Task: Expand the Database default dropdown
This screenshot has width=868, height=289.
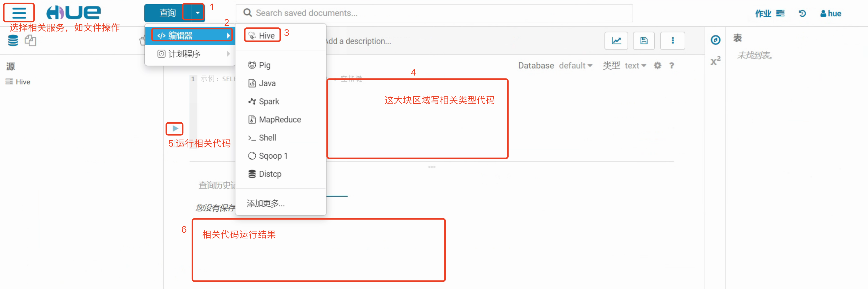Action: click(576, 65)
